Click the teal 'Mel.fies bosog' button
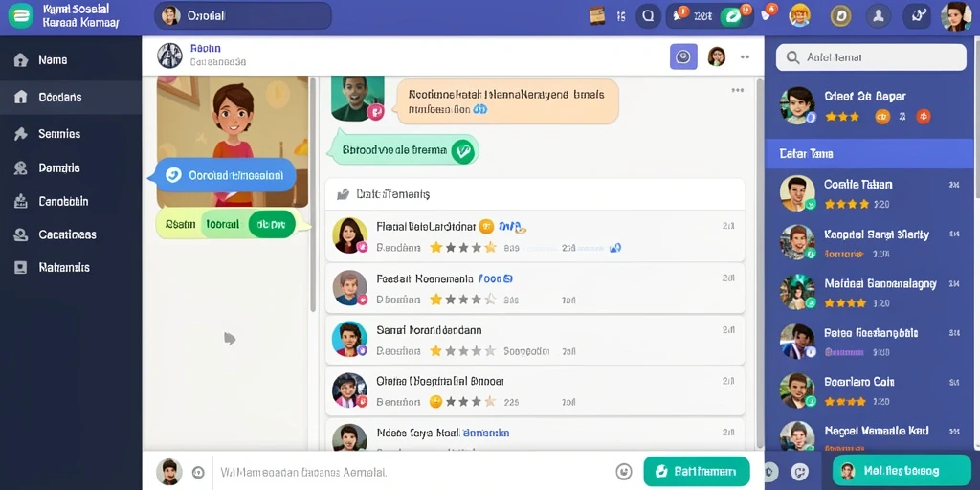 902,471
